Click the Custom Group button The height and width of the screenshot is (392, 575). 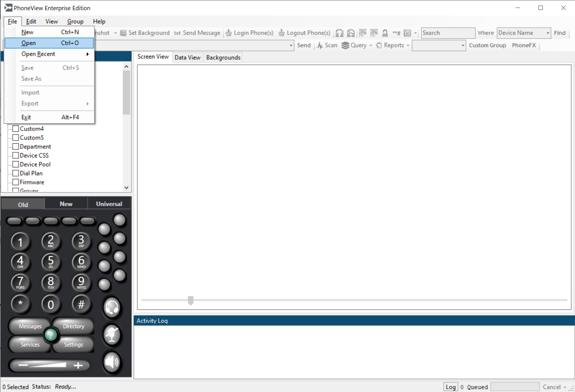tap(487, 45)
